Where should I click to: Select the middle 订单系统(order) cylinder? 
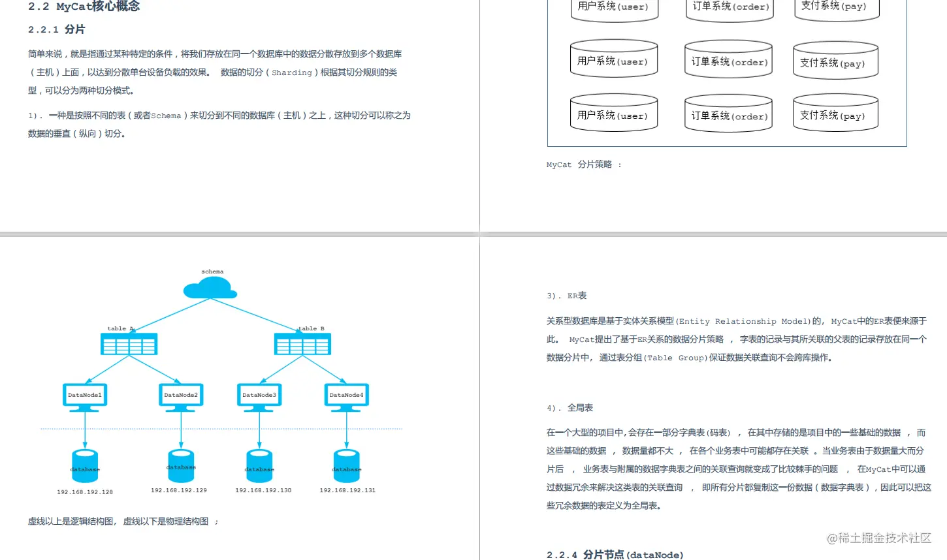pos(728,58)
